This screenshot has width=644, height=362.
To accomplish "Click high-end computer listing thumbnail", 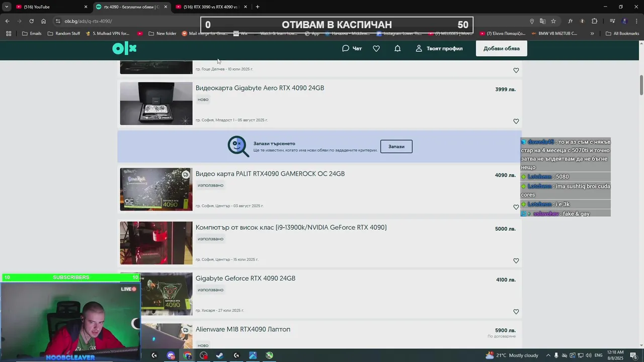I will [156, 243].
